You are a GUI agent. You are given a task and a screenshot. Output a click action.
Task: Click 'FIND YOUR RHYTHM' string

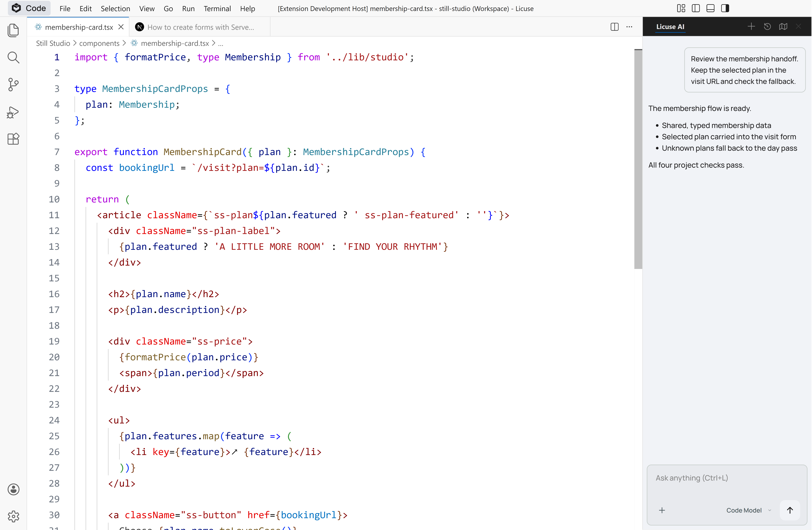coord(392,247)
